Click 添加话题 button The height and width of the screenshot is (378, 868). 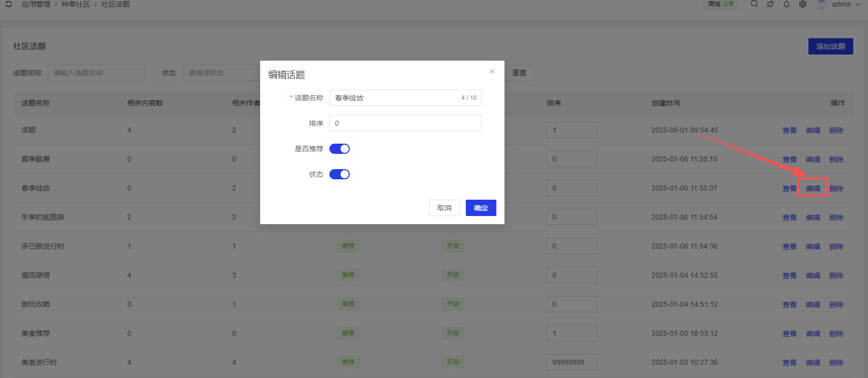click(830, 46)
